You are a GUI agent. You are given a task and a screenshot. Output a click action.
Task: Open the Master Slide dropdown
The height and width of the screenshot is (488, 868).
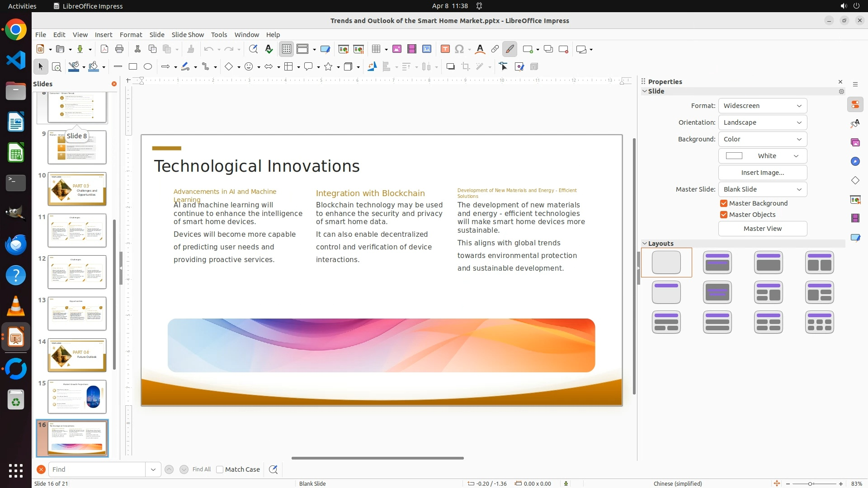(x=762, y=189)
